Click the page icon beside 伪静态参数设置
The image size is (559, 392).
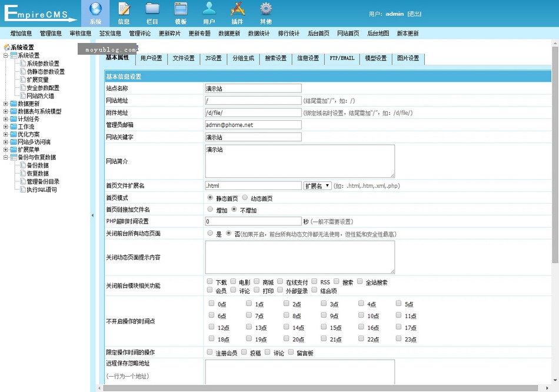23,71
